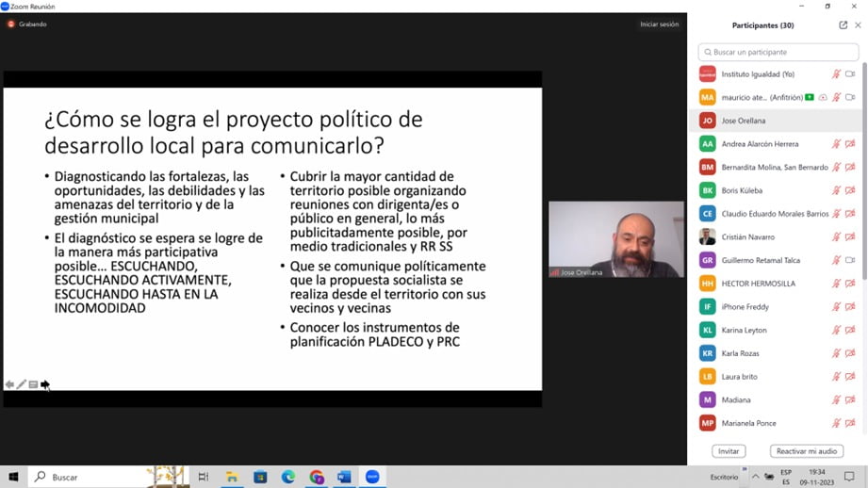Screen dimensions: 868x488
Task: Click Guillermo Retamal Talca's camera icon
Action: 850,260
